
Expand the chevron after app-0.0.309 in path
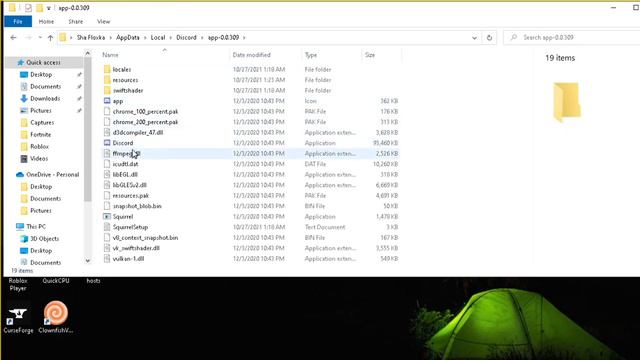pyautogui.click(x=244, y=38)
